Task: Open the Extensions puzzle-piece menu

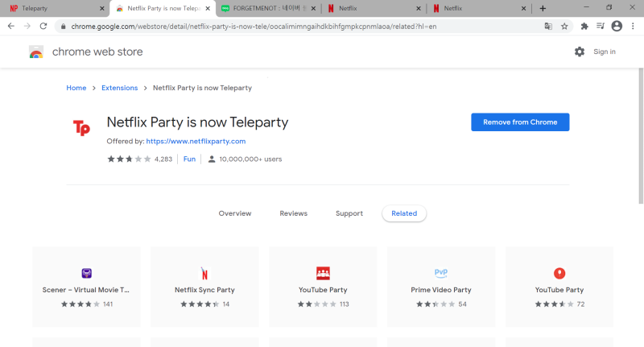Action: [584, 27]
